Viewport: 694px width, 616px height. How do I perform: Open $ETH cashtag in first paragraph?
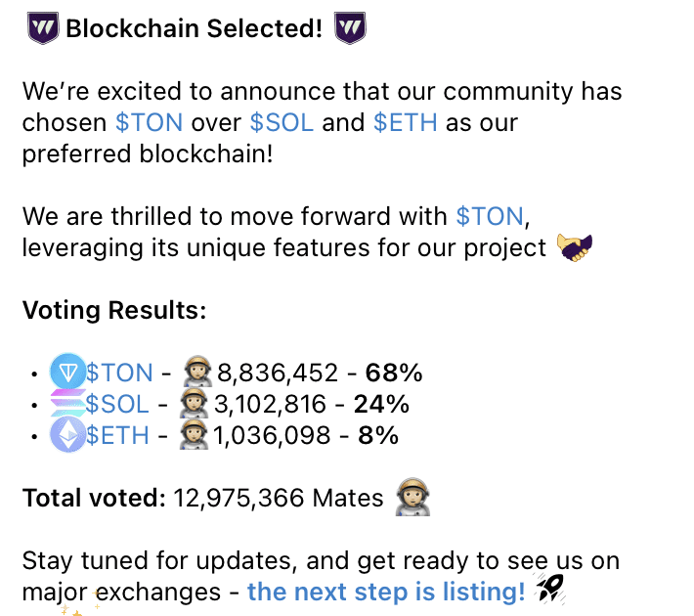(406, 122)
